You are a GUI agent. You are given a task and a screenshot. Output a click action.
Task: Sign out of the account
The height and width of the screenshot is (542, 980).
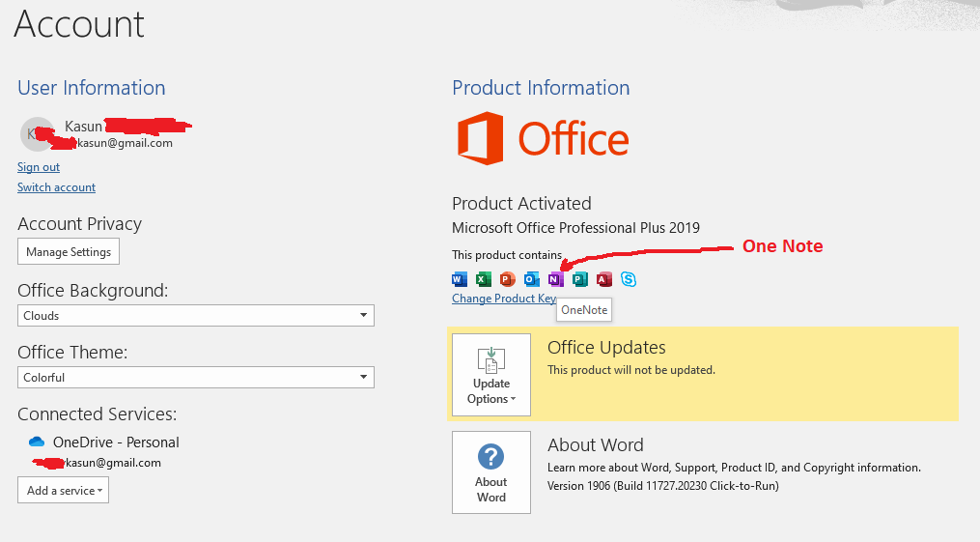(x=39, y=167)
